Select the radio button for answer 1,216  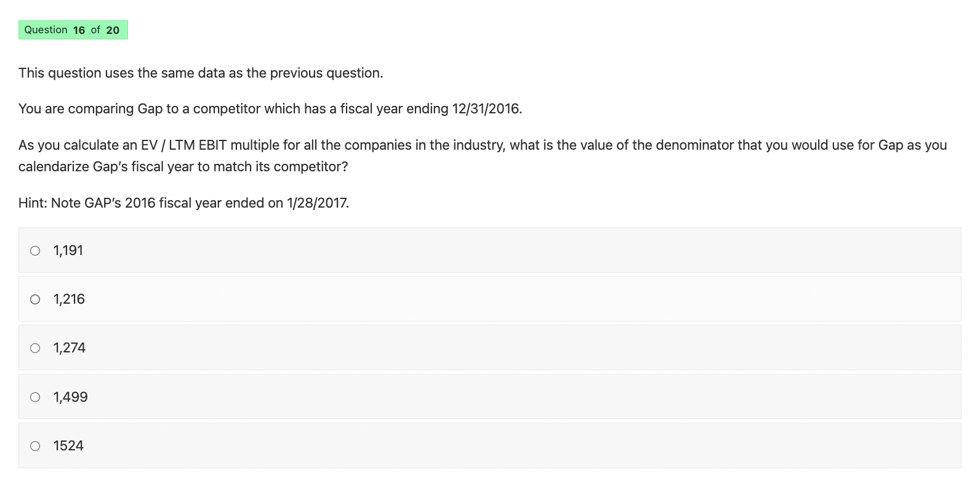[x=35, y=299]
